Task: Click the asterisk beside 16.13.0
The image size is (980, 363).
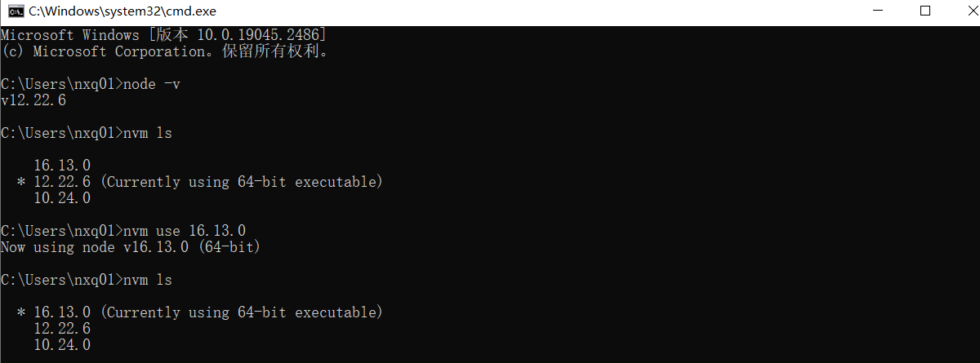Action: click(20, 312)
